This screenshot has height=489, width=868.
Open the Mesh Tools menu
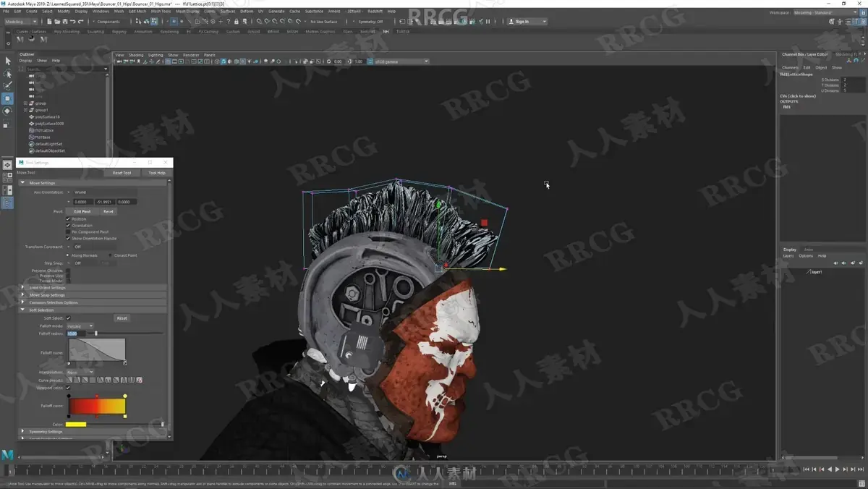click(x=161, y=12)
